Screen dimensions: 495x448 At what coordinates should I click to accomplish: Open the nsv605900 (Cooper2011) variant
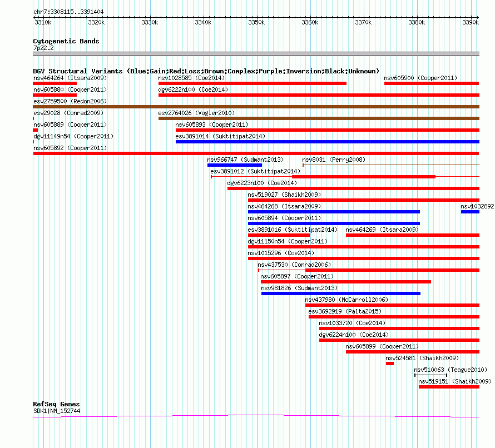pyautogui.click(x=420, y=78)
